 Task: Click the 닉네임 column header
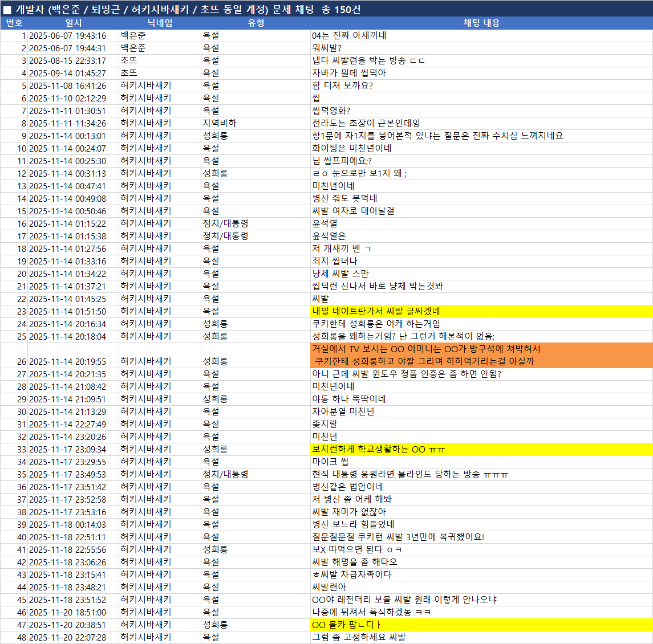(x=160, y=23)
